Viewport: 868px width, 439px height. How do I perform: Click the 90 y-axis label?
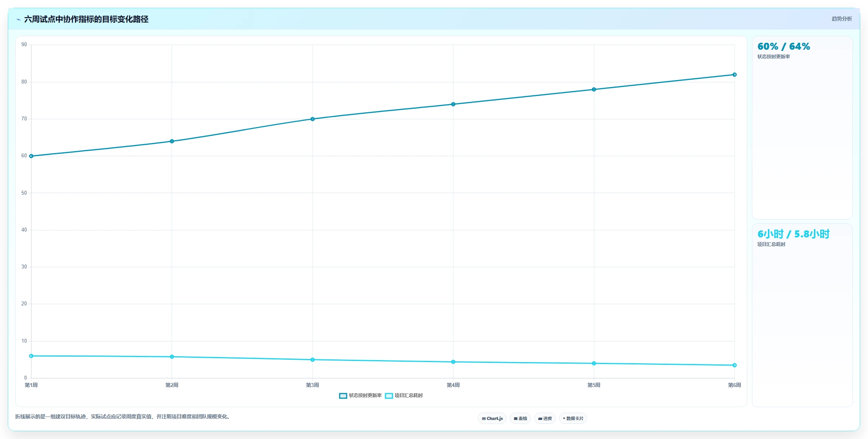(24, 45)
